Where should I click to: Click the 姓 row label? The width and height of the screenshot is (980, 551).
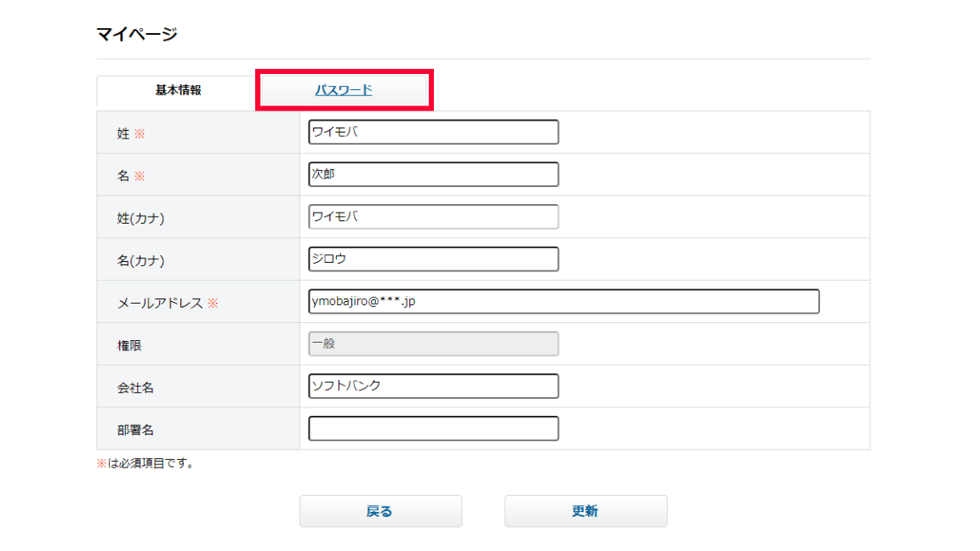123,133
